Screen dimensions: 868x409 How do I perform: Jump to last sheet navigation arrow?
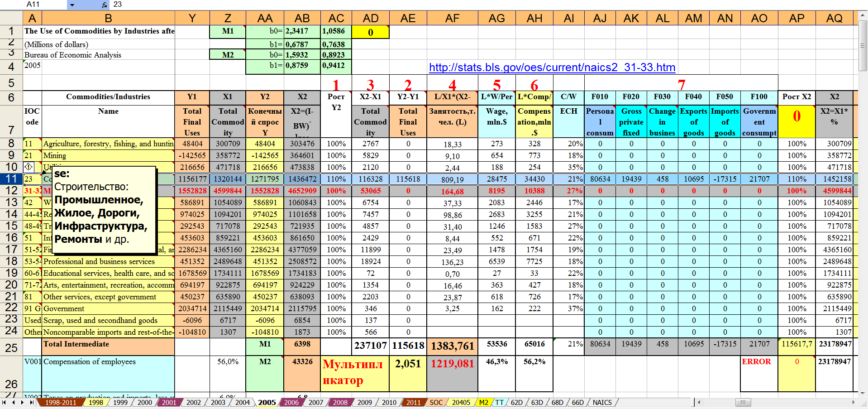(31, 402)
